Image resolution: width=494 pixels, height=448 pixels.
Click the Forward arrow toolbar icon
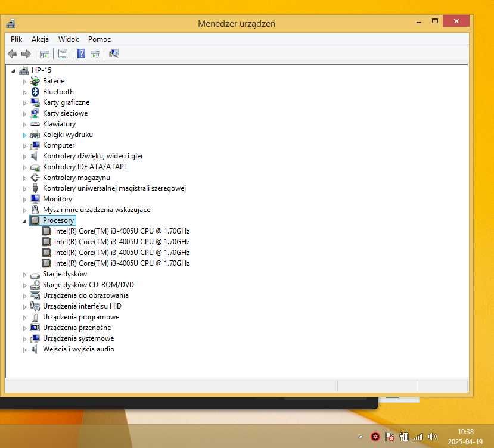(26, 54)
